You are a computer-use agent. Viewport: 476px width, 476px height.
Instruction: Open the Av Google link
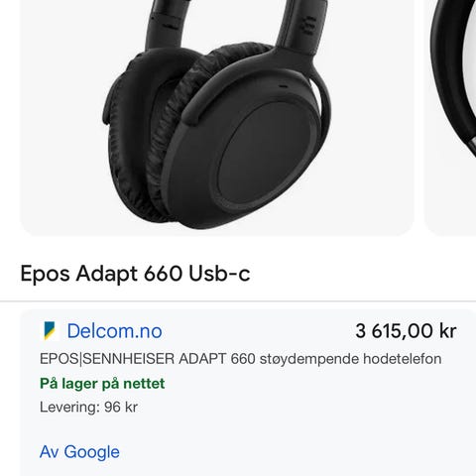click(x=79, y=452)
